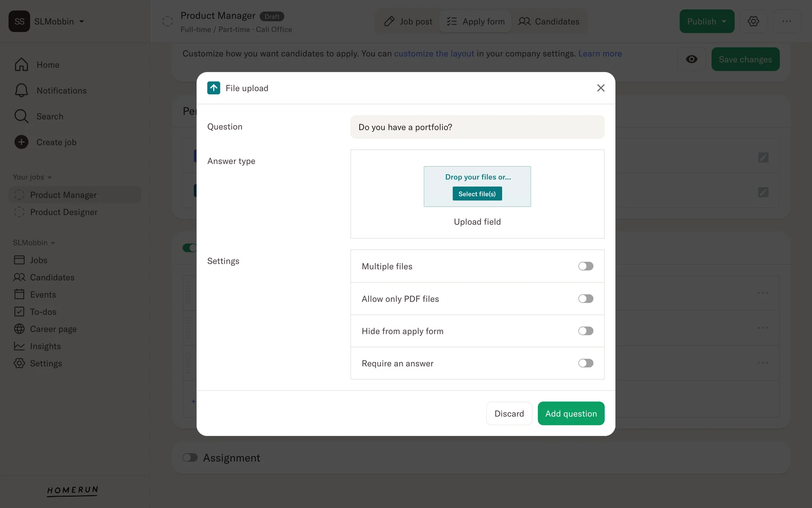
Task: Switch to the Job post tab
Action: pyautogui.click(x=408, y=22)
